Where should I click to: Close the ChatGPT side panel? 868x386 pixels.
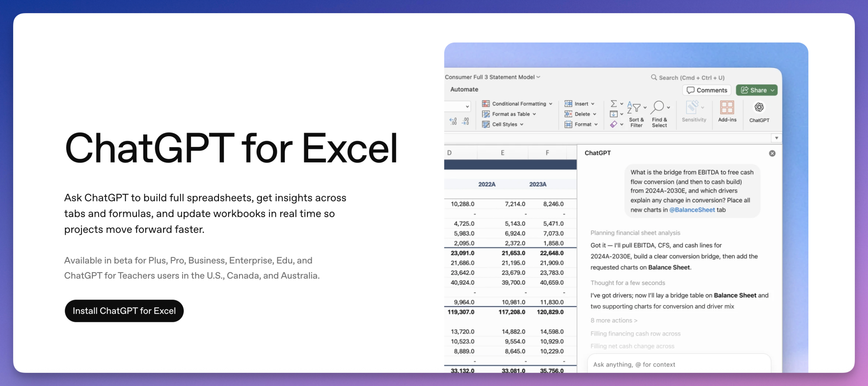coord(772,153)
